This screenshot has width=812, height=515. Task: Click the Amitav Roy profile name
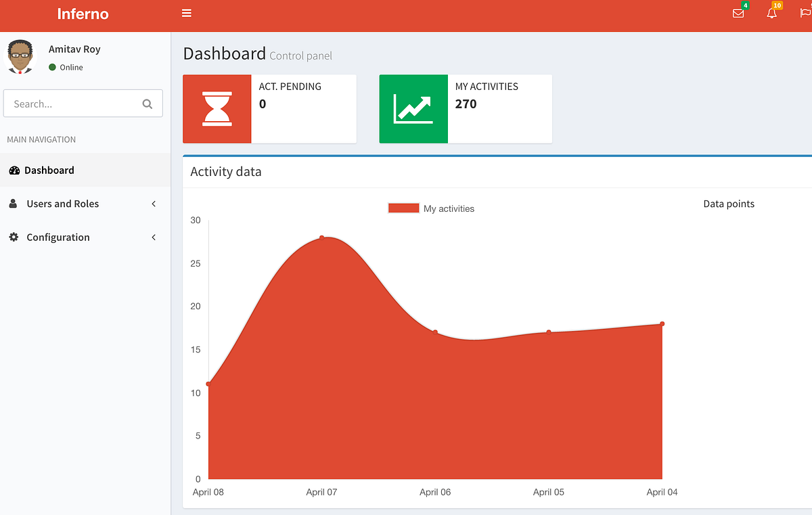coord(74,49)
